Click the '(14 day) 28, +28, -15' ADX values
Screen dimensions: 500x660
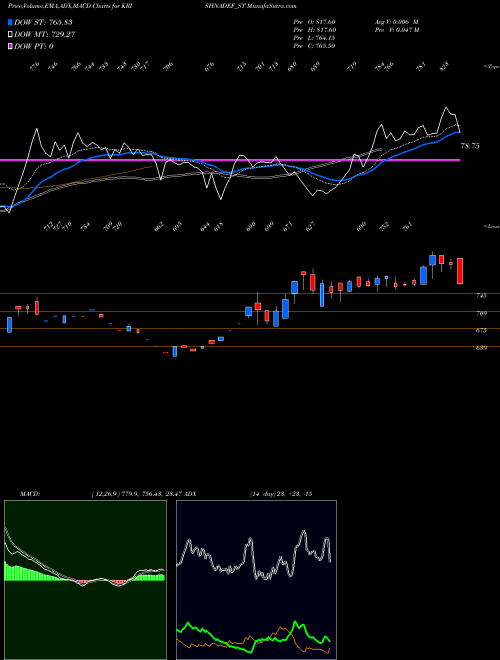pos(280,494)
